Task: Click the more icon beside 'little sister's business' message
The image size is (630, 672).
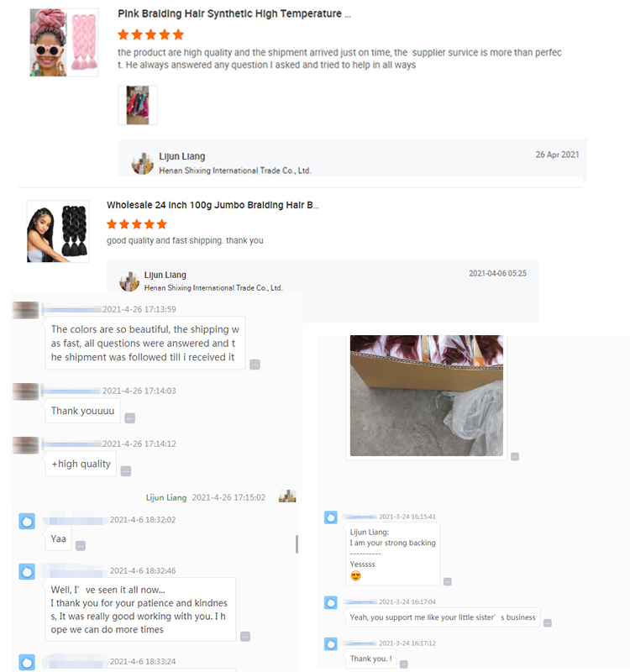Action: click(548, 623)
